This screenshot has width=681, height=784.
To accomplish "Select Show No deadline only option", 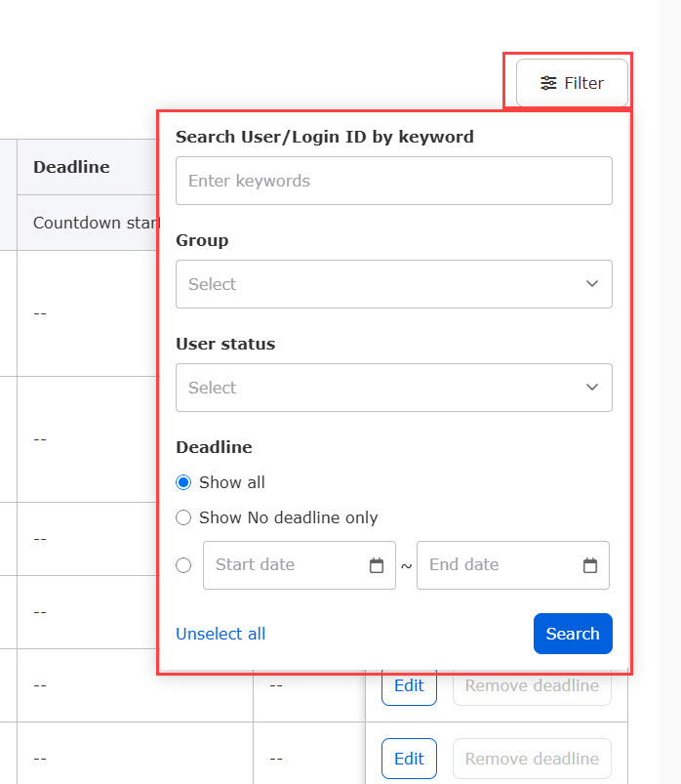I will coord(183,517).
